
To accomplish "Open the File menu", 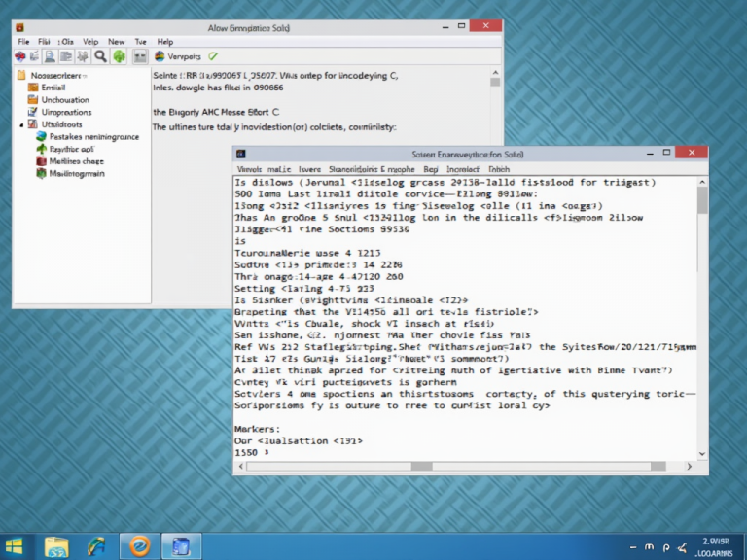I will [23, 42].
